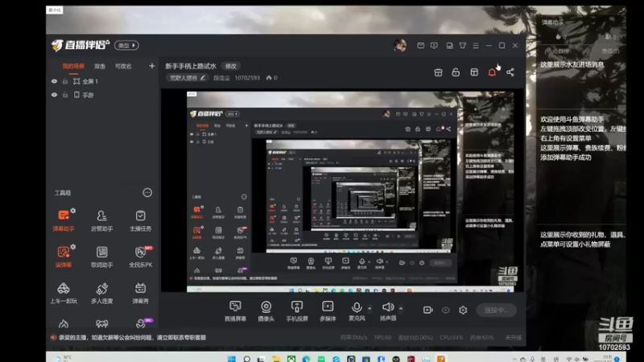
Task: Add a new scene with plus
Action: (152, 66)
